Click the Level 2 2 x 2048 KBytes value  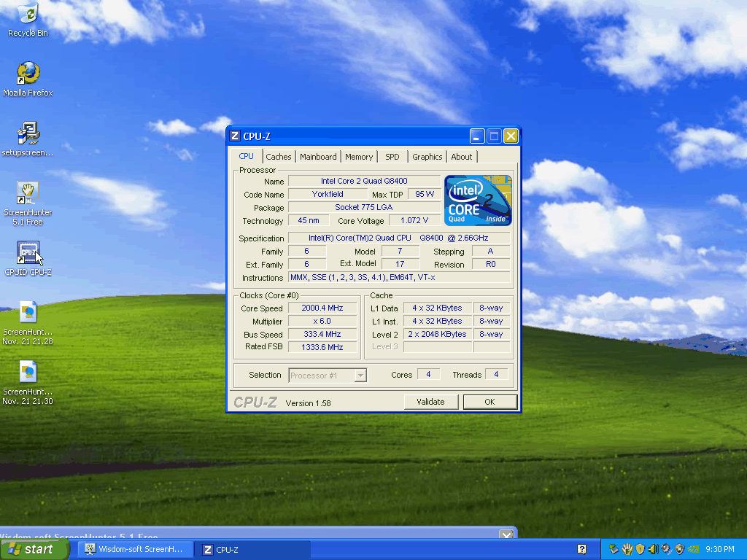(x=438, y=334)
